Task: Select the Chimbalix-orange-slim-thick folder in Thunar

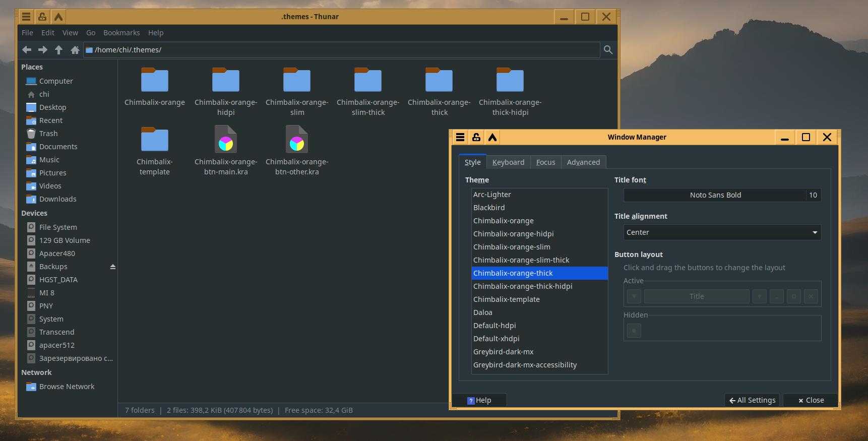Action: [368, 92]
